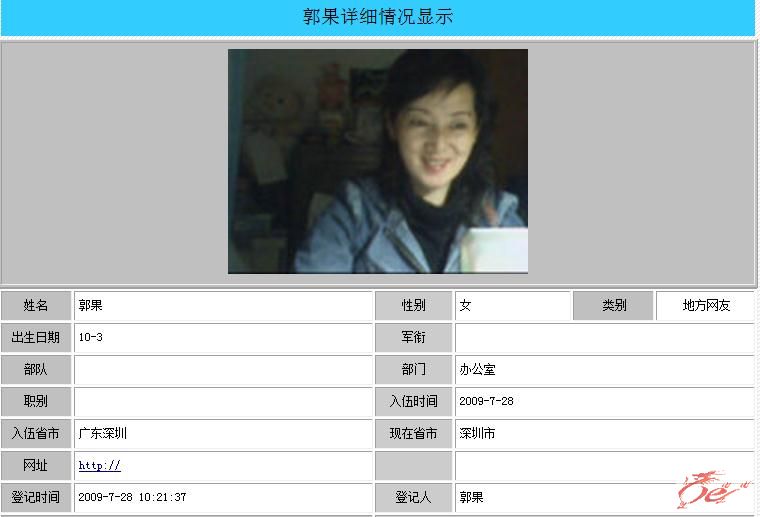Select the department value 办公室
This screenshot has height=517, width=760.
477,369
